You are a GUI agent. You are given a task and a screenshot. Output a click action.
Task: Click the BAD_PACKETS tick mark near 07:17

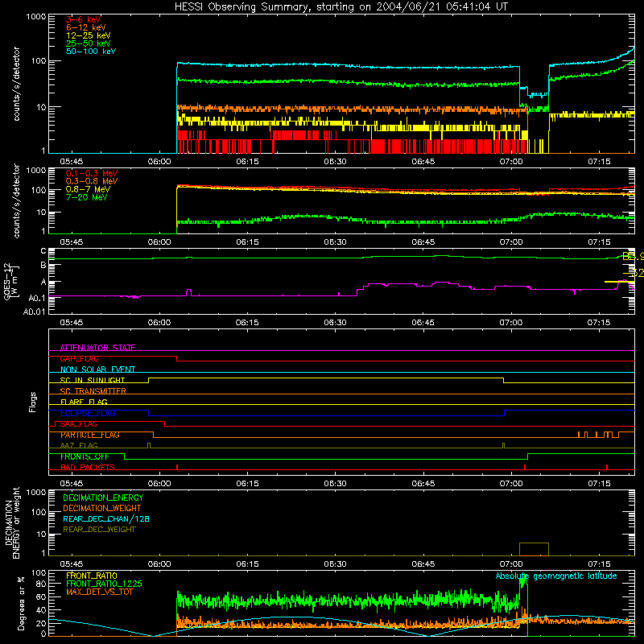click(607, 467)
